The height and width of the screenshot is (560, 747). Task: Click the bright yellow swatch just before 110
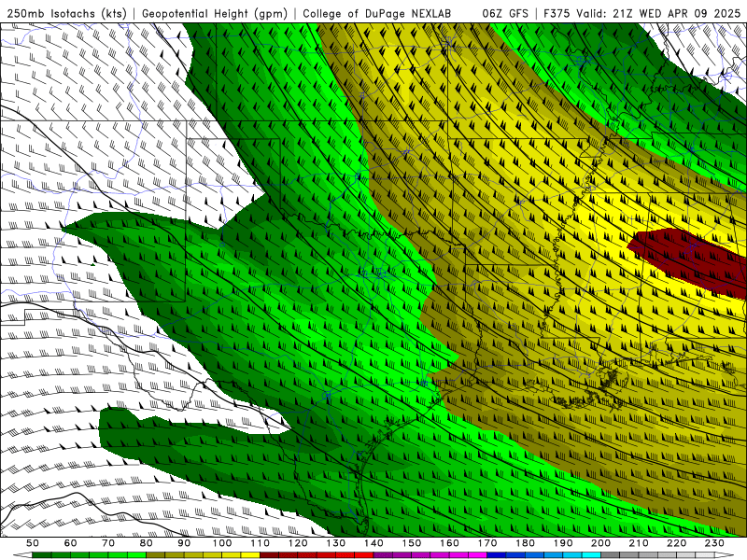coord(250,555)
